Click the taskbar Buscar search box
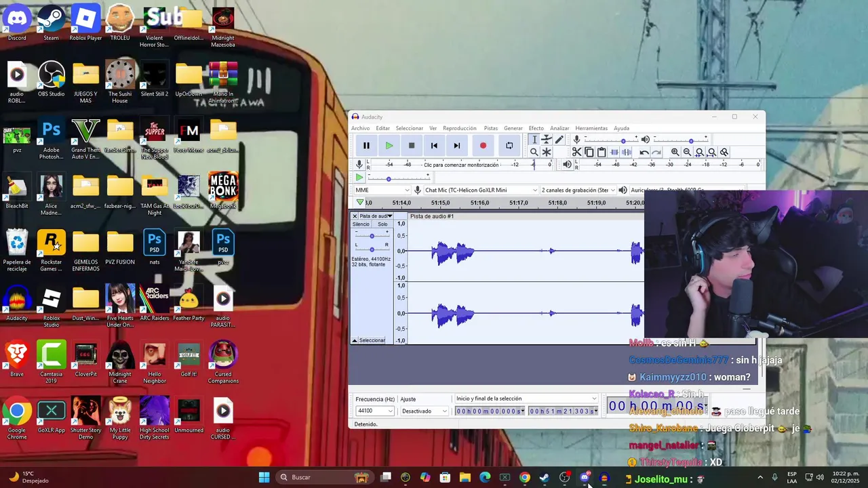Screen dimensions: 868x488 pyautogui.click(x=323, y=477)
